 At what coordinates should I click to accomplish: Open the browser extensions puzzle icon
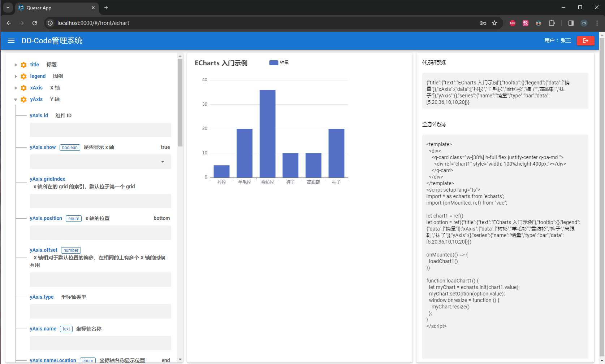pos(552,23)
